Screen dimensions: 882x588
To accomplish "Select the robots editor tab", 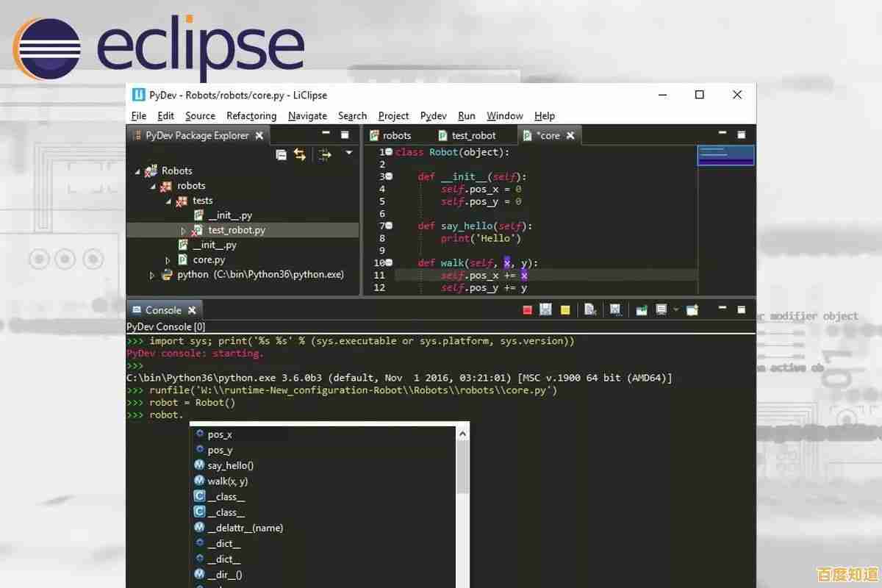I will tap(398, 135).
